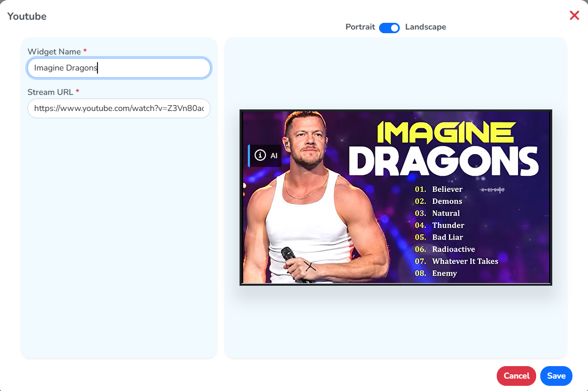Click '06. Radioactive' in the preview

point(445,249)
